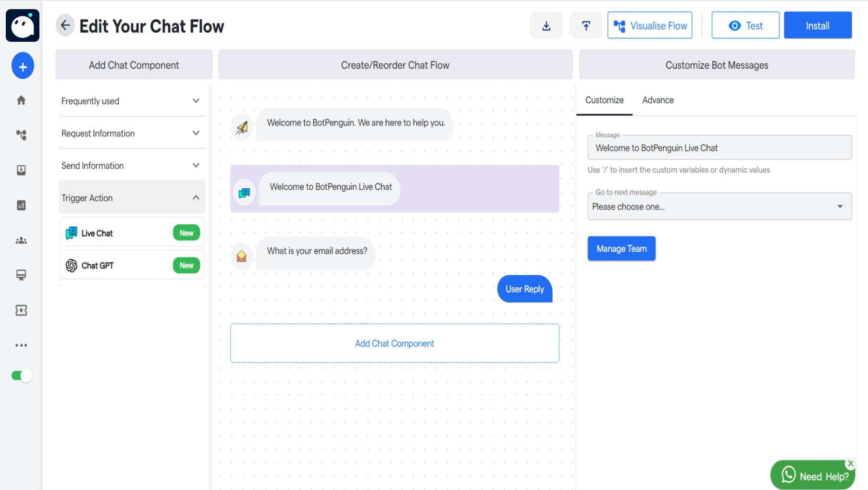This screenshot has width=868, height=490.
Task: Click the Visualise Flow tree icon
Action: [x=620, y=26]
